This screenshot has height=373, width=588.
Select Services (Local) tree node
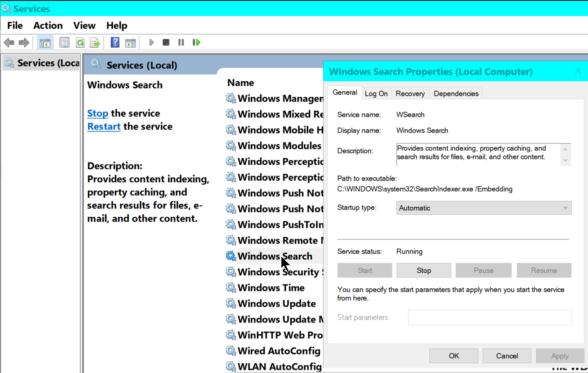point(42,63)
